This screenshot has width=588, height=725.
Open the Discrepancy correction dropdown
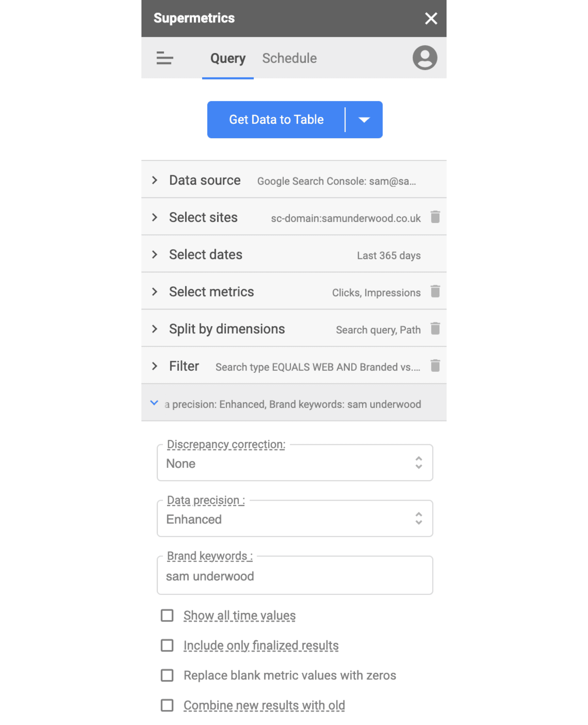coord(295,463)
